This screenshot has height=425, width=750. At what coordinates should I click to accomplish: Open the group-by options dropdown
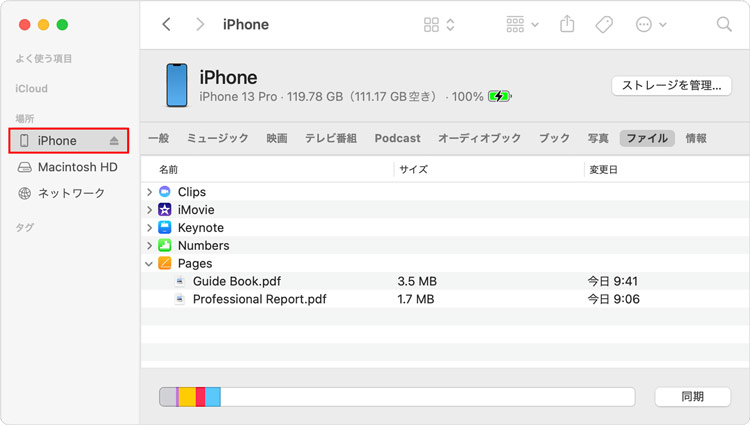522,24
